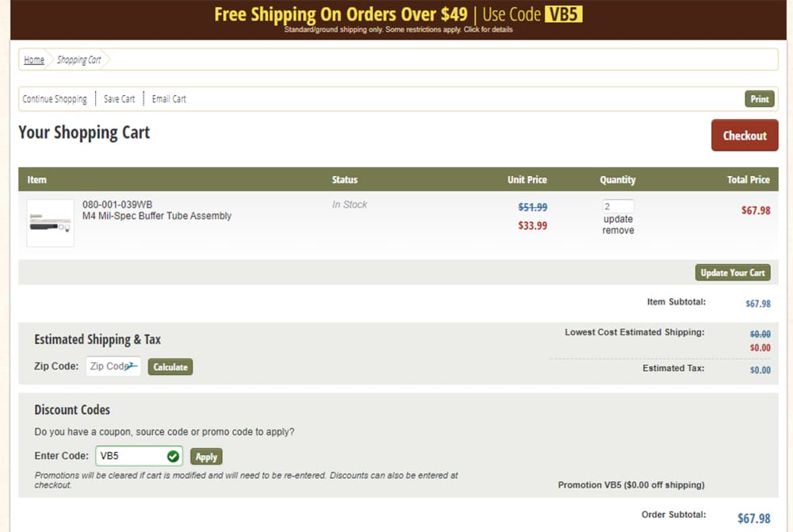793x532 pixels.
Task: Click the green checkmark in the code field
Action: pyautogui.click(x=173, y=457)
